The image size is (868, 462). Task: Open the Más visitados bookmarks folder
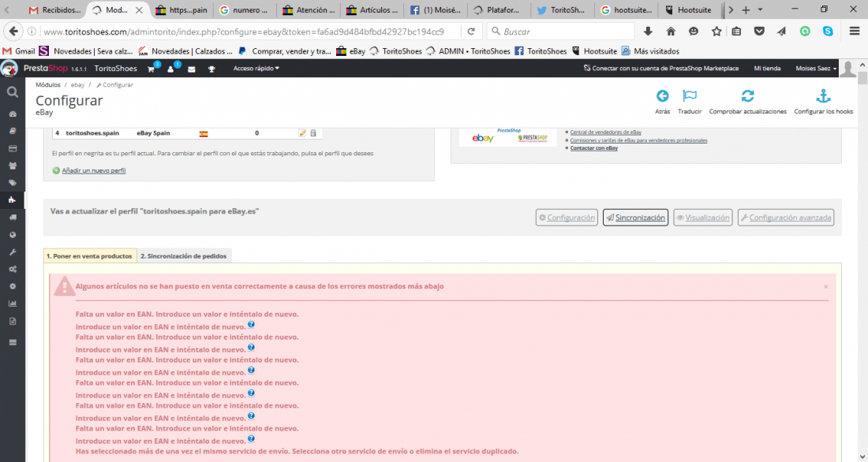pyautogui.click(x=650, y=51)
